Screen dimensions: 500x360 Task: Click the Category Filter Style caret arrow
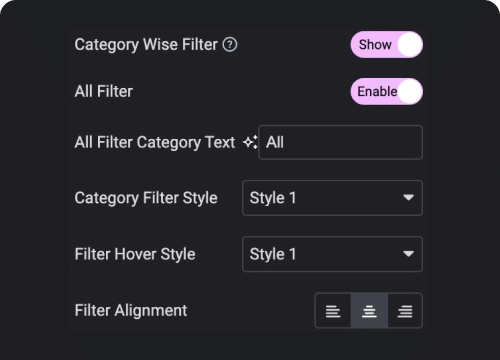(408, 198)
